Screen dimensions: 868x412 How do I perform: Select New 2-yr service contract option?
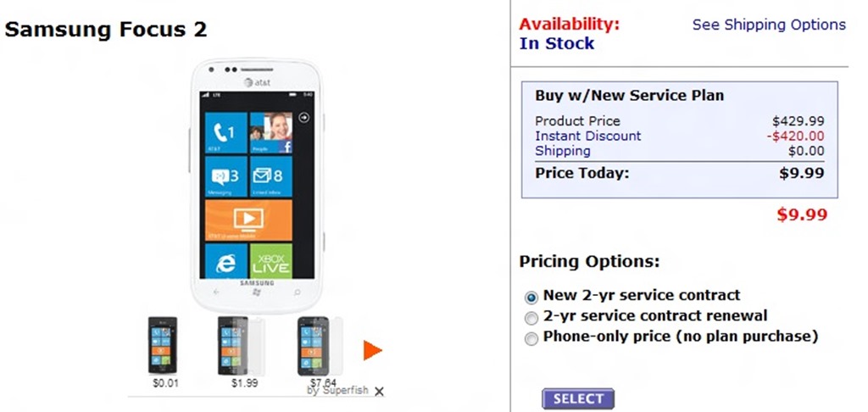click(531, 297)
